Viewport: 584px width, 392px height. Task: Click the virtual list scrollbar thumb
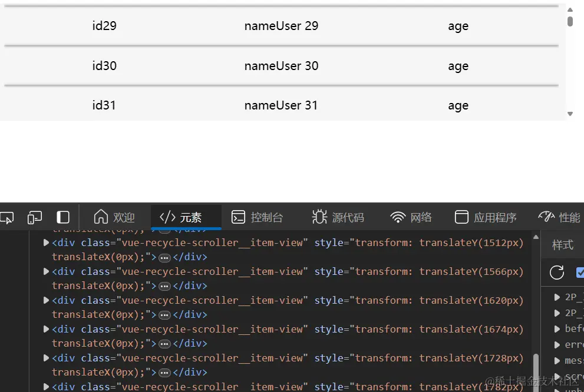tap(570, 21)
